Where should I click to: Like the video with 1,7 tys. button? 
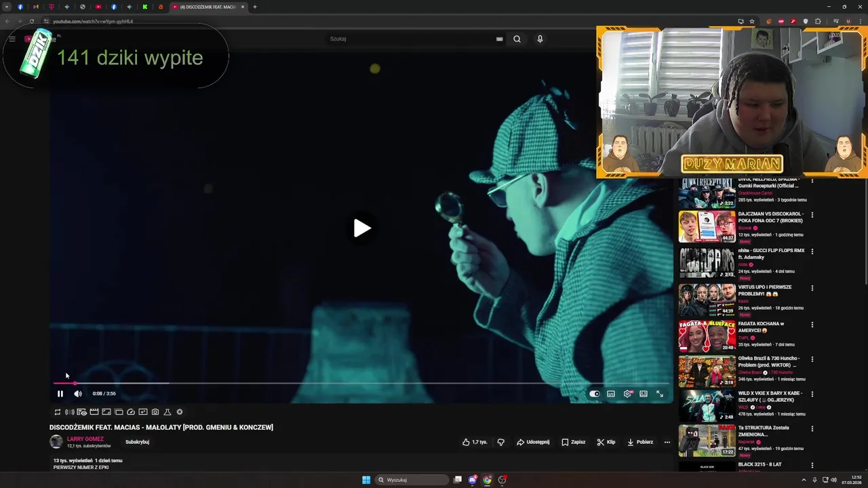pyautogui.click(x=475, y=442)
